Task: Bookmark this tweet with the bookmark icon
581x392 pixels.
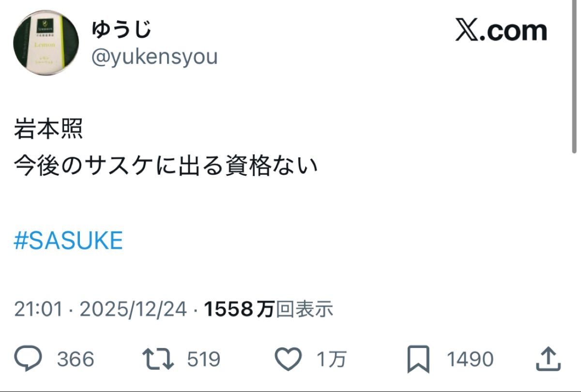Action: [x=418, y=359]
